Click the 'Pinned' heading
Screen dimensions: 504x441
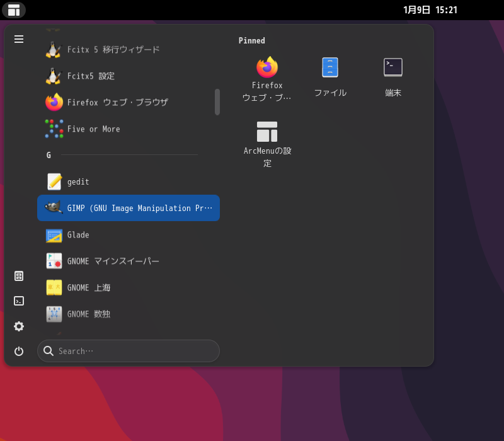[251, 40]
